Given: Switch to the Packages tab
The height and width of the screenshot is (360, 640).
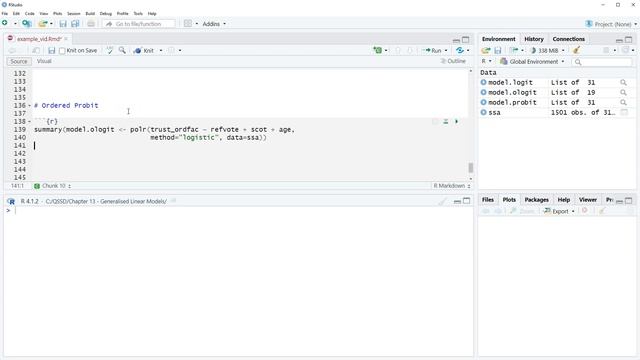Looking at the screenshot, I should click(x=536, y=200).
